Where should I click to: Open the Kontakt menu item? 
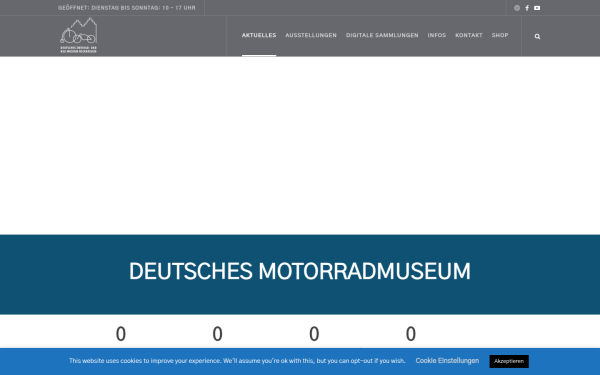point(469,35)
